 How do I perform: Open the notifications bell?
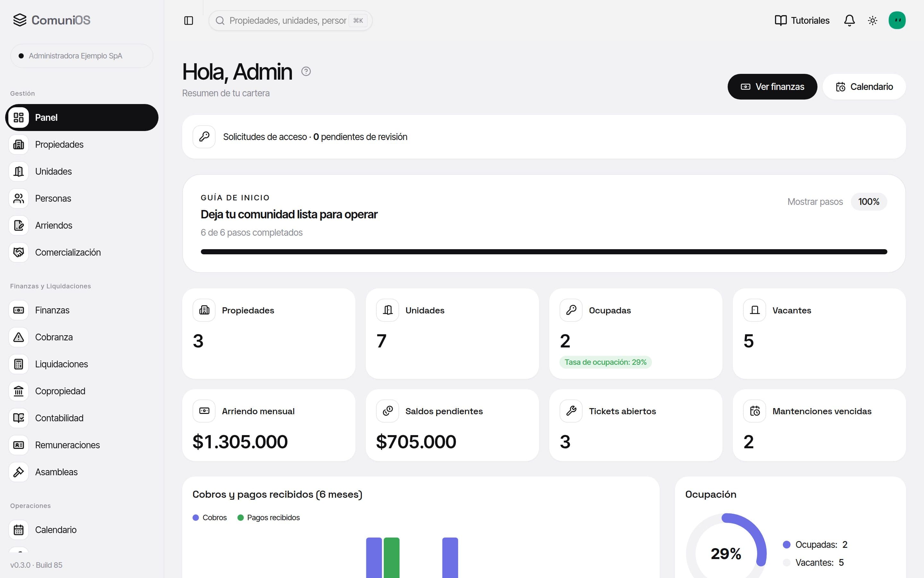pyautogui.click(x=849, y=21)
